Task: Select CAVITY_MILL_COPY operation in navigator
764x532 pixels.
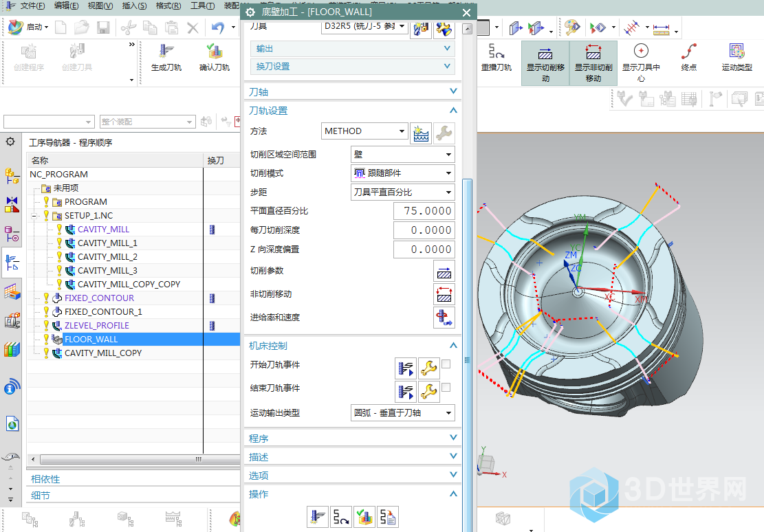Action: (103, 353)
